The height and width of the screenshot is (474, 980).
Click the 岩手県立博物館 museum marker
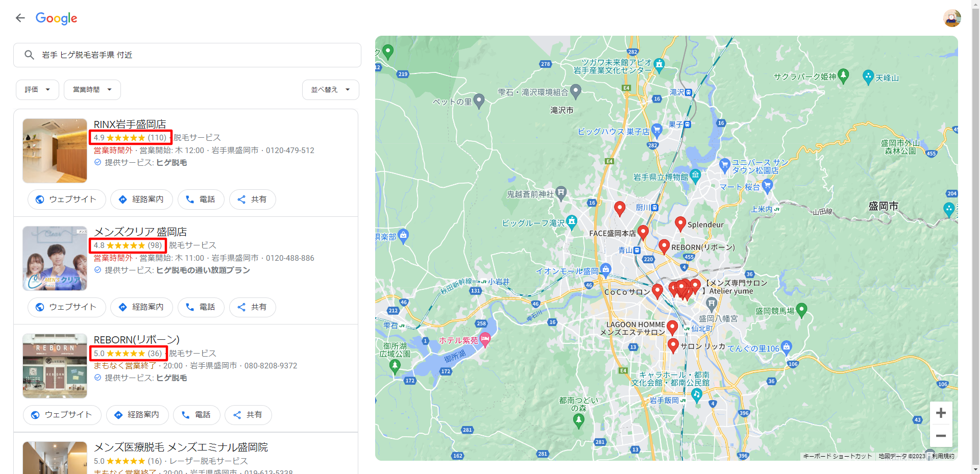695,176
